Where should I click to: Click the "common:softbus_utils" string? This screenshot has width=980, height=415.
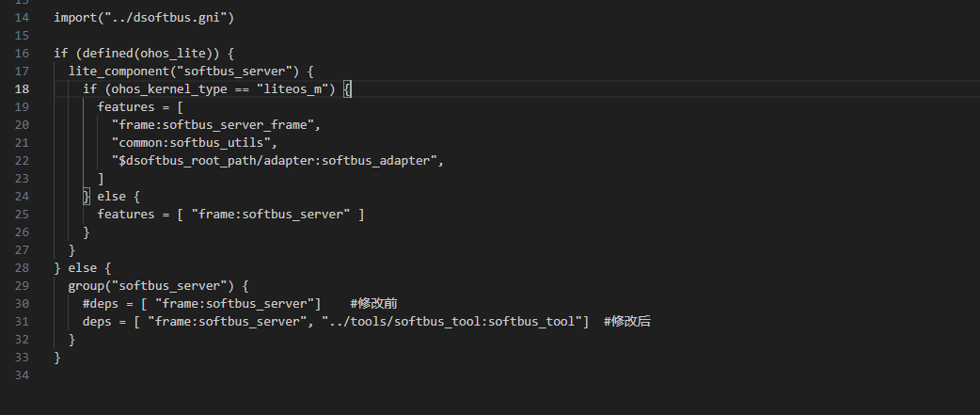191,142
